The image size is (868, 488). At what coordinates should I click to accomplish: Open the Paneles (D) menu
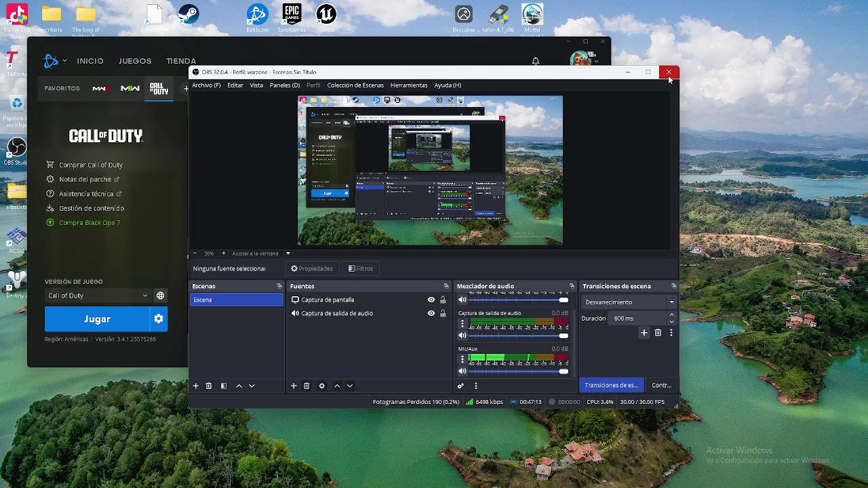tap(285, 85)
